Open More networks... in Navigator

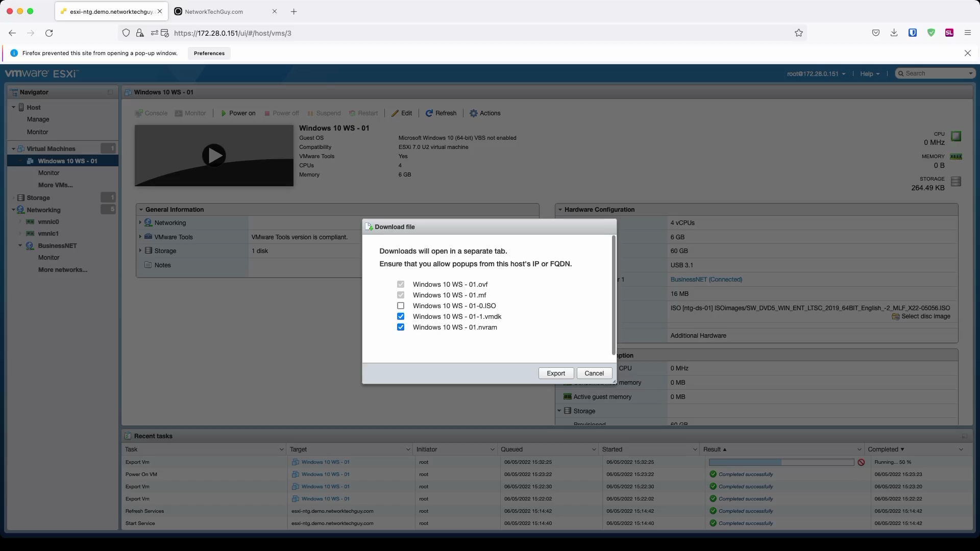tap(63, 270)
